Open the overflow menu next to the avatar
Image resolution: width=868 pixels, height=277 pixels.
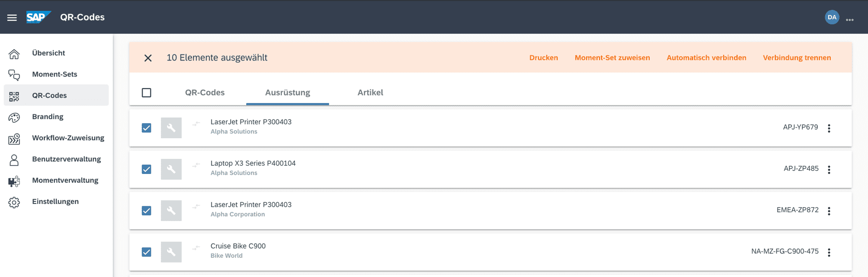(x=850, y=20)
